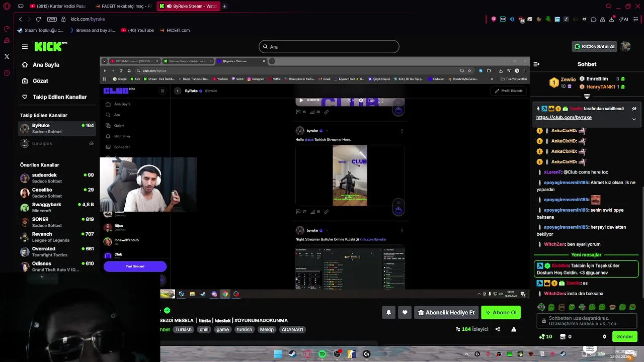This screenshot has width=644, height=362.
Task: Select the chill stream tag
Action: coord(204,330)
